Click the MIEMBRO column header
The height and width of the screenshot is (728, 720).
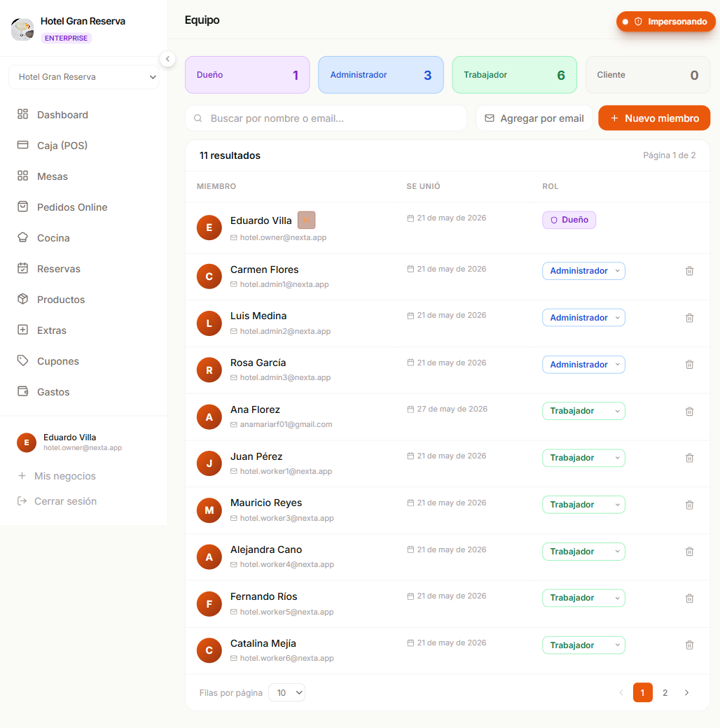pos(216,186)
